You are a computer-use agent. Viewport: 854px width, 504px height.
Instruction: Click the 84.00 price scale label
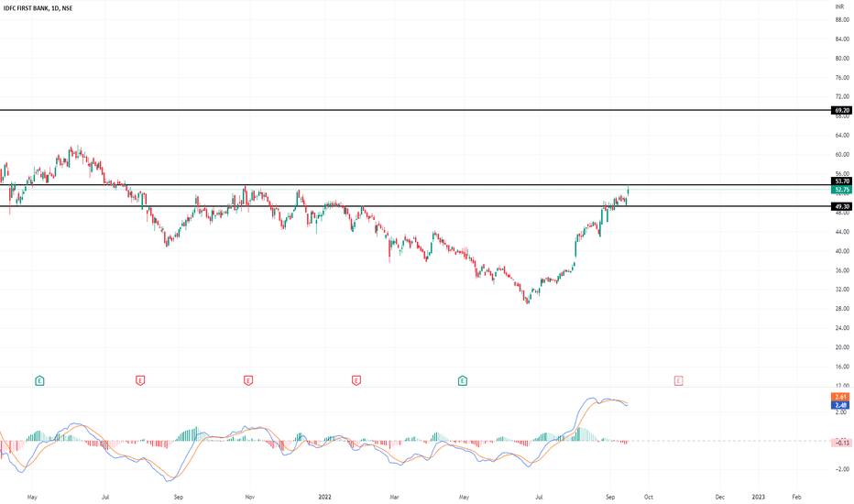(842, 39)
